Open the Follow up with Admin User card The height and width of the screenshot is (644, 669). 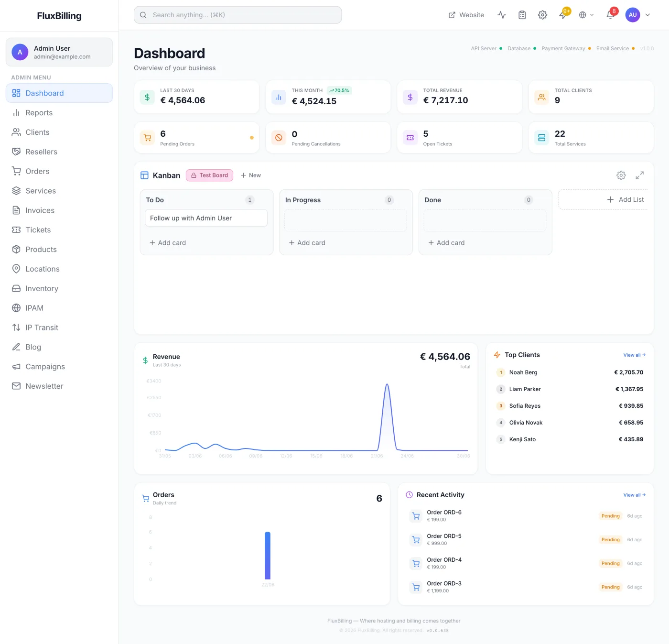click(x=206, y=218)
